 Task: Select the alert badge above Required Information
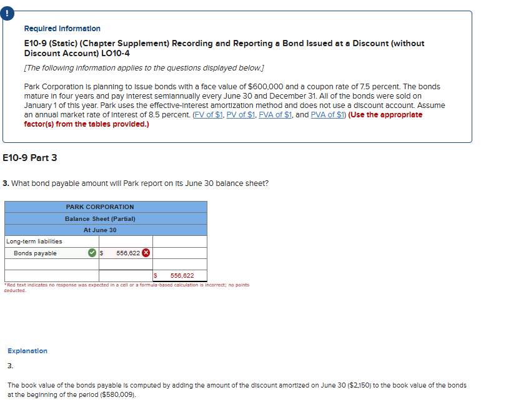[7, 13]
